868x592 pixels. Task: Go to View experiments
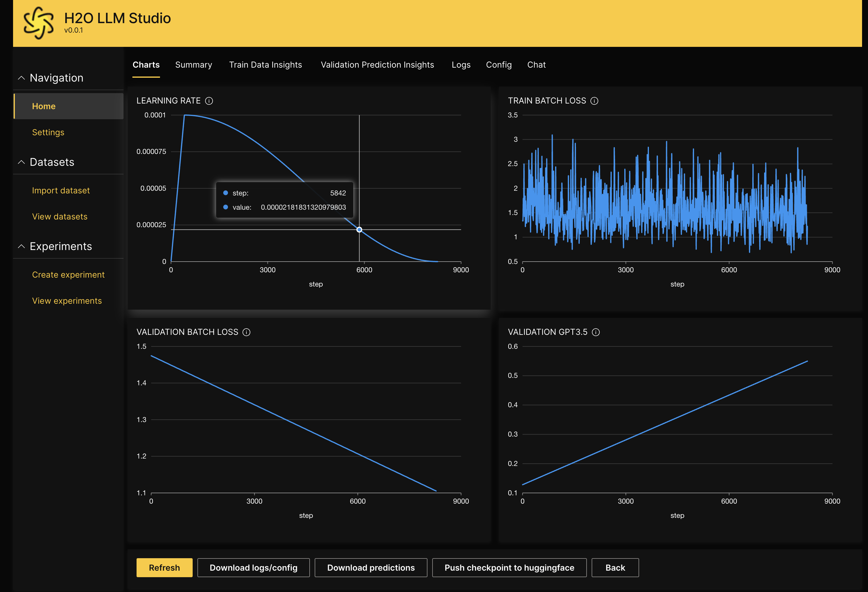pyautogui.click(x=67, y=301)
